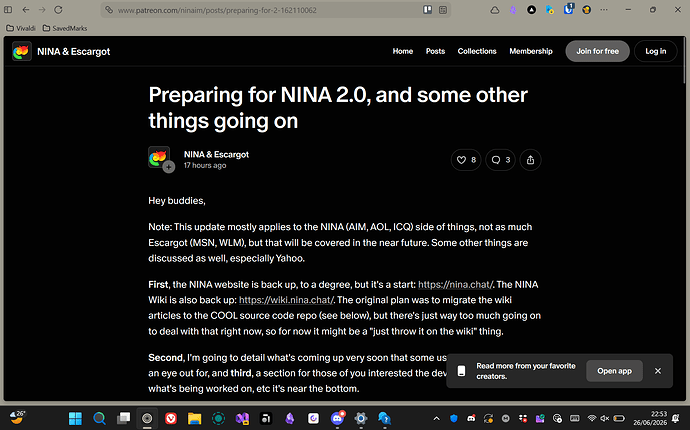Toggle the reader view icon
This screenshot has width=690, height=430.
tap(443, 10)
